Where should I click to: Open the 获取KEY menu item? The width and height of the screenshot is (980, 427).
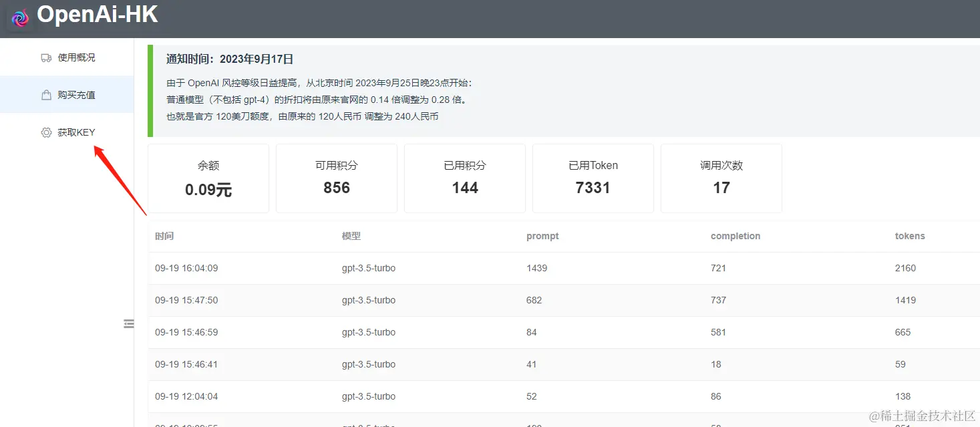67,132
